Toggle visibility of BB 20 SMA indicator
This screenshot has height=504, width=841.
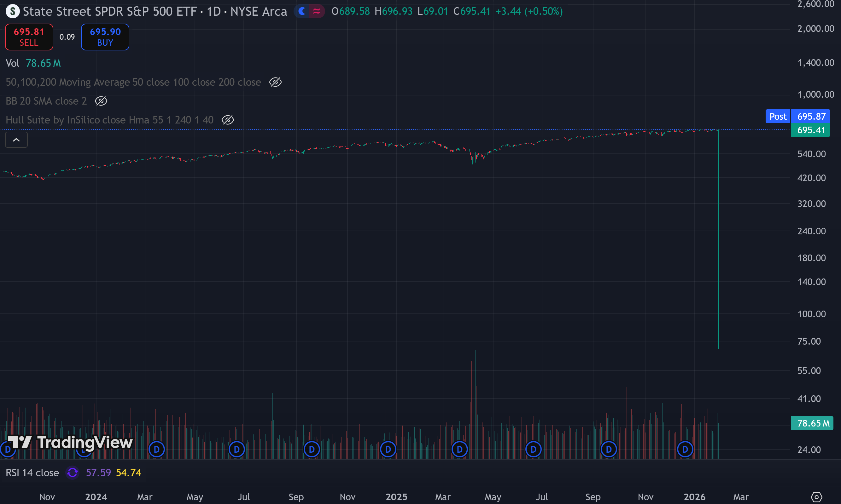point(101,101)
